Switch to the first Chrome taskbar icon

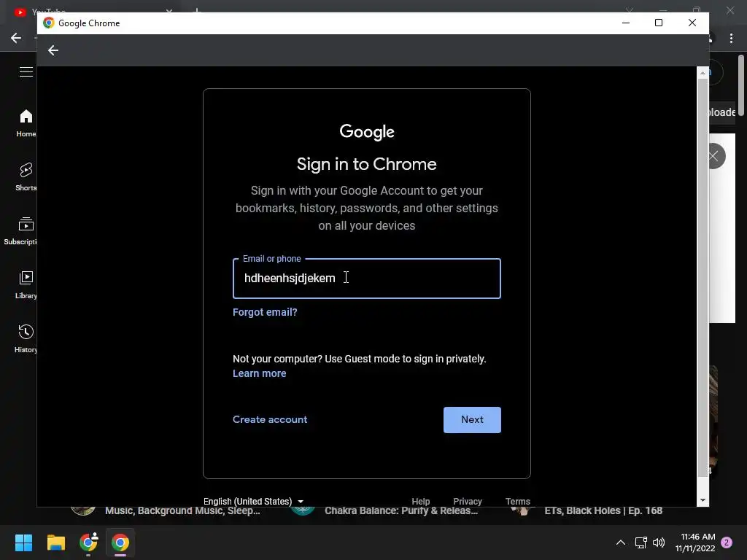point(88,542)
